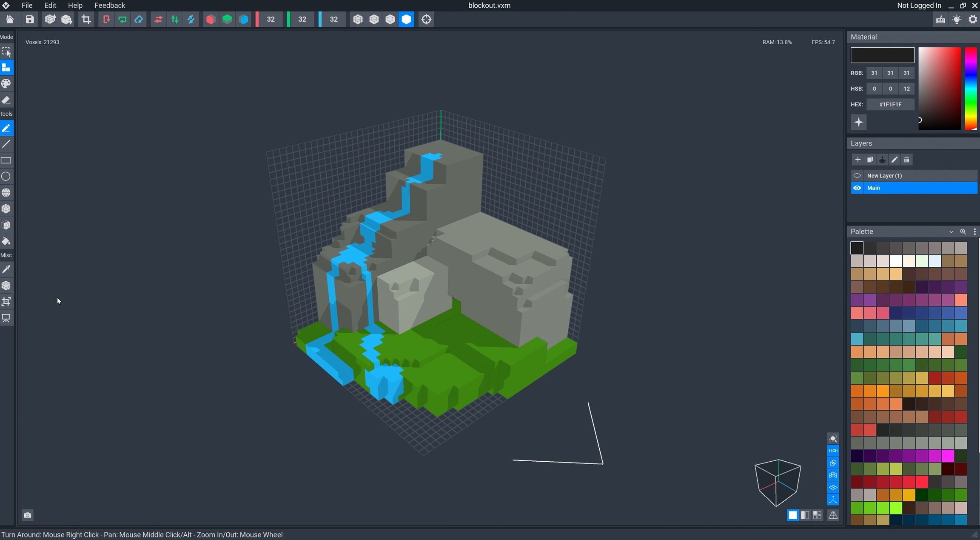Pick the Circle shape tool
The width and height of the screenshot is (980, 540).
pos(6,177)
